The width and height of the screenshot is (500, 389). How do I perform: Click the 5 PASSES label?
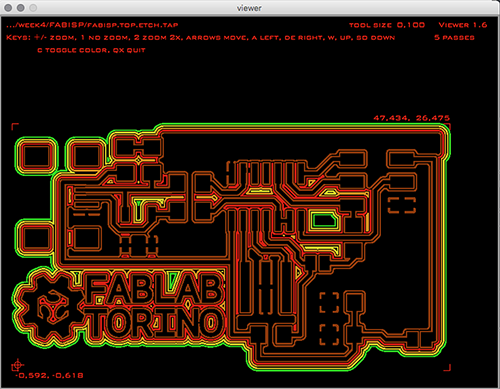pos(454,37)
